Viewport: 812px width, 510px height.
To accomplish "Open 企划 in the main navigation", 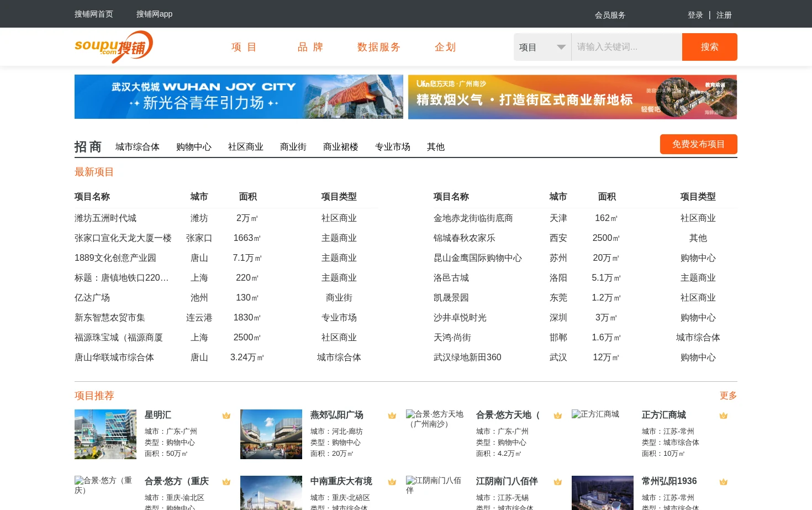I will pos(445,47).
